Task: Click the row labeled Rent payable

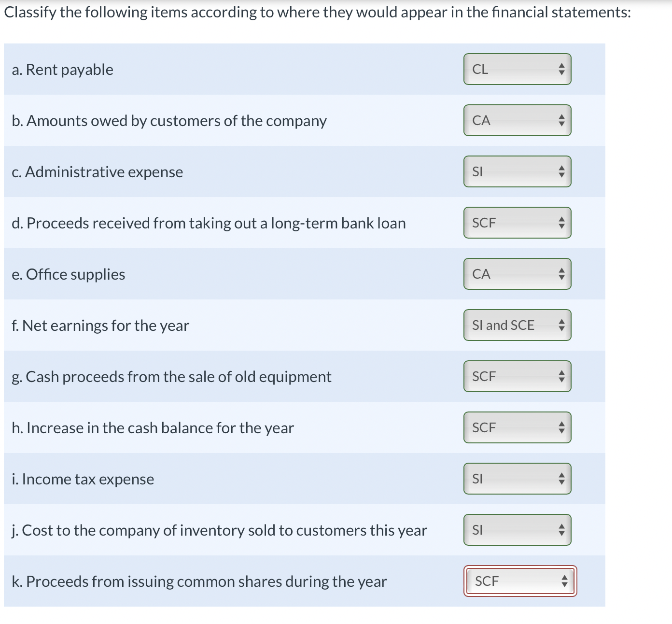Action: coord(193,69)
